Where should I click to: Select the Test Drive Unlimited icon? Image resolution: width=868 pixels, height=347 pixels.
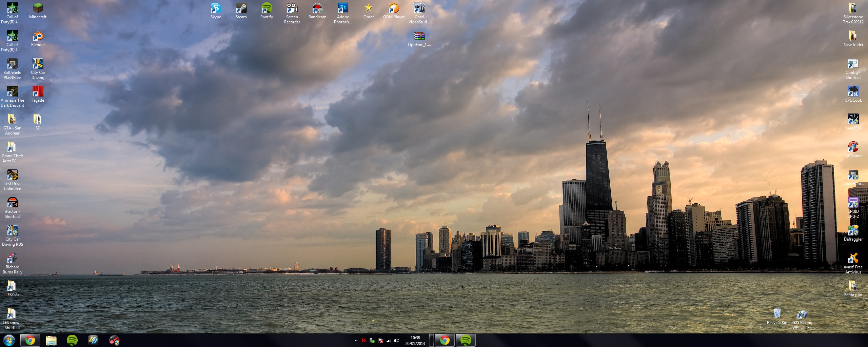point(12,180)
